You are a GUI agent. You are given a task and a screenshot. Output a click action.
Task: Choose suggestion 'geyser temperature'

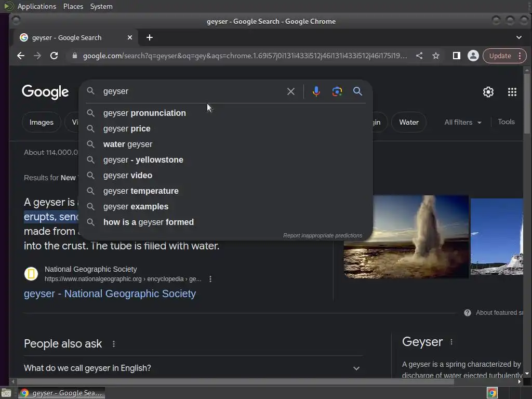(x=225, y=191)
